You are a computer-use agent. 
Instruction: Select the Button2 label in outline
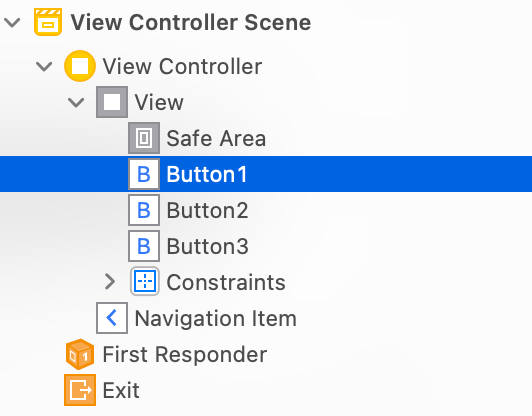(x=207, y=210)
